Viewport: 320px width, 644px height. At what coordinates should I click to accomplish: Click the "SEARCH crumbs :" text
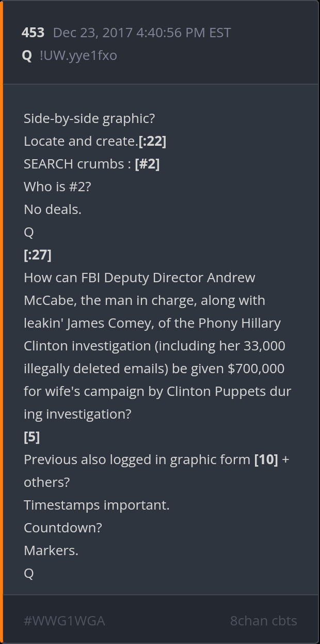pyautogui.click(x=77, y=164)
